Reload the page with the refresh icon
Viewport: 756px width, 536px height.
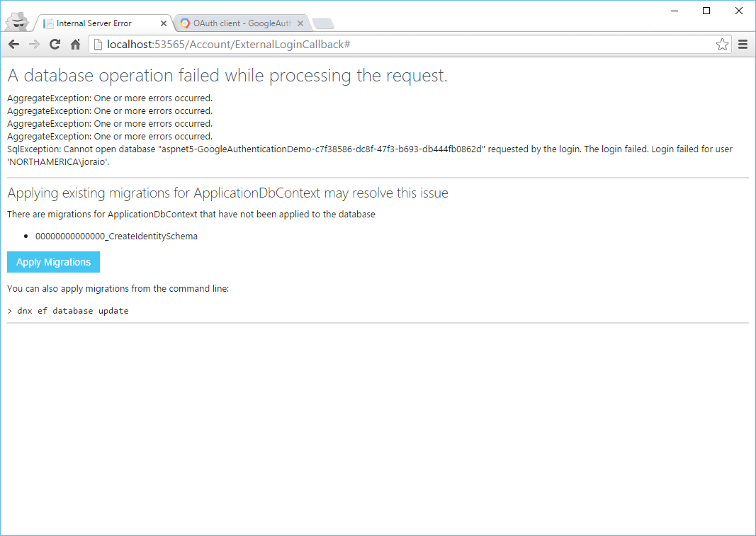click(x=55, y=45)
